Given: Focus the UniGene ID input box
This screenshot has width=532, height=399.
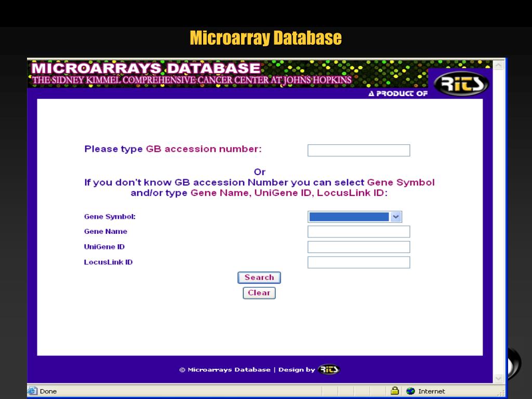Looking at the screenshot, I should click(358, 247).
